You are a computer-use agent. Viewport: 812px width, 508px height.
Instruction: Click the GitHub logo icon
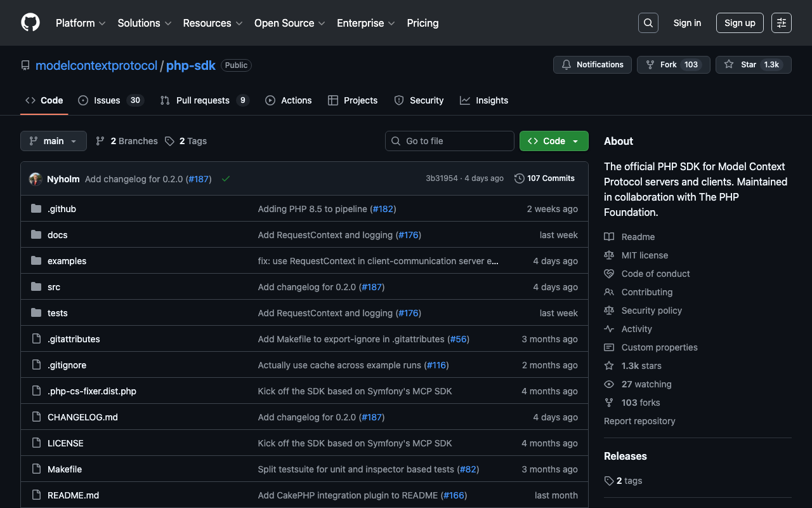click(30, 23)
